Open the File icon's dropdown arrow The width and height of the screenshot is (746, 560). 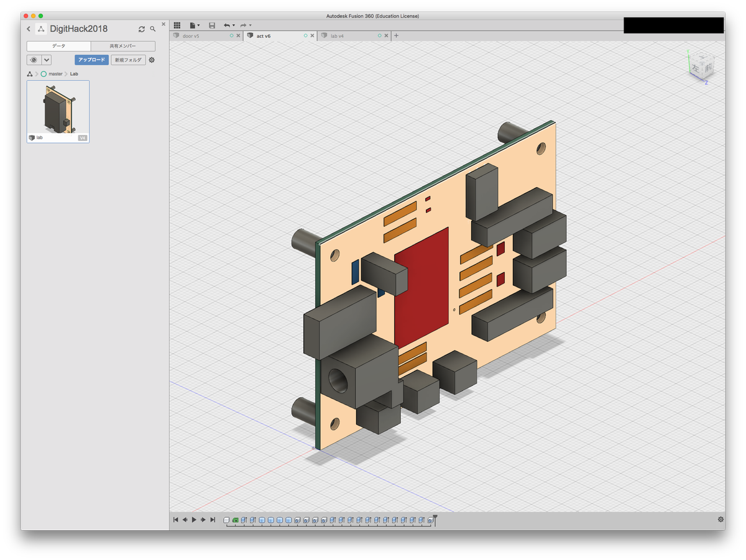click(x=199, y=25)
